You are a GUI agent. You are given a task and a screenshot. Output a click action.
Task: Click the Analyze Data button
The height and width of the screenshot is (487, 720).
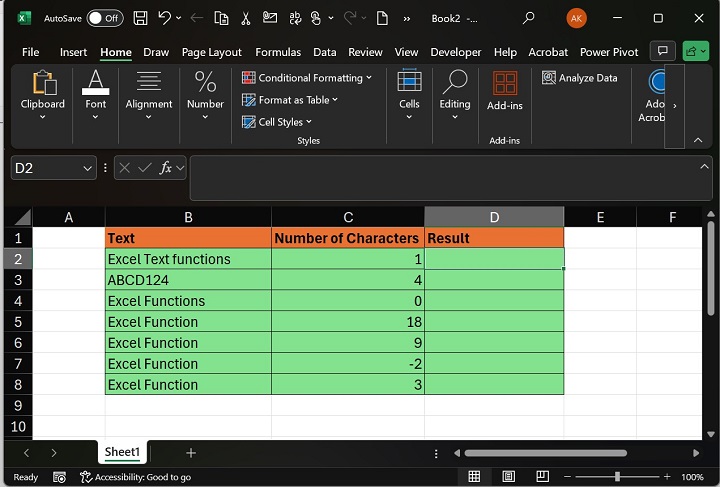pyautogui.click(x=580, y=78)
